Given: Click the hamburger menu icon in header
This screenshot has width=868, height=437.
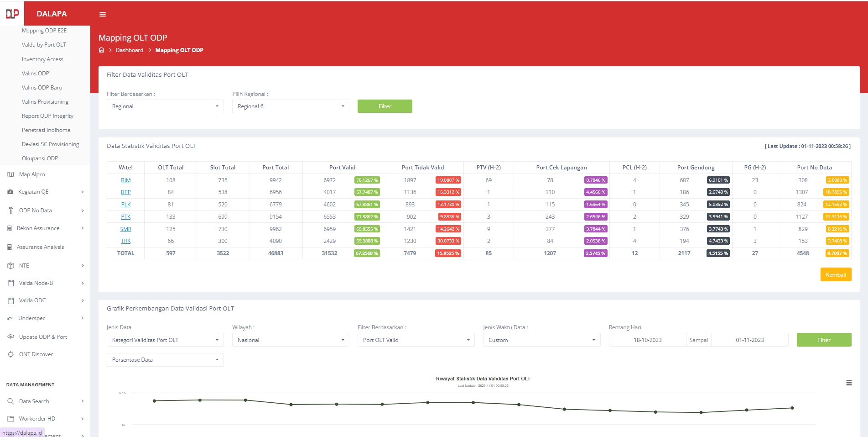Looking at the screenshot, I should pos(103,14).
